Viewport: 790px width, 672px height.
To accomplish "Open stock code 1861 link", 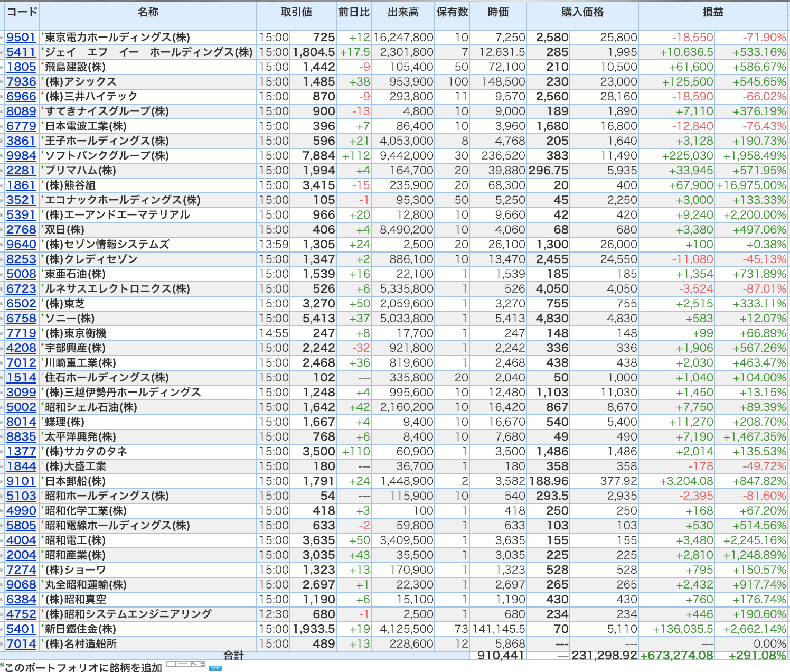I will 21,185.
